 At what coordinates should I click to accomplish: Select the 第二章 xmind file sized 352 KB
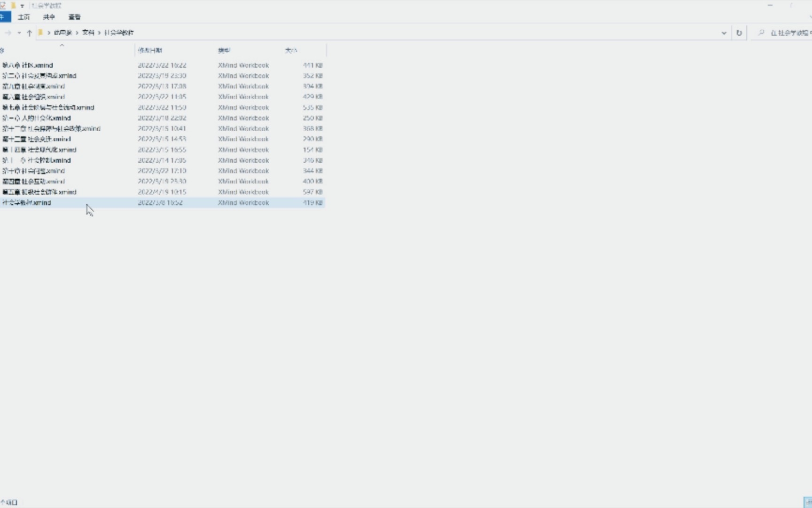pos(39,76)
